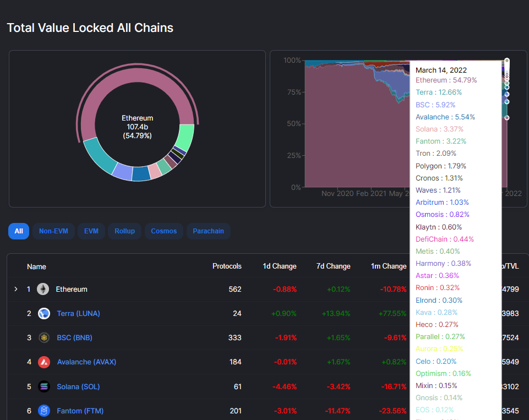Click Terra 7d change +13.94%
Viewport: 529px width, 420px height.
pyautogui.click(x=336, y=313)
